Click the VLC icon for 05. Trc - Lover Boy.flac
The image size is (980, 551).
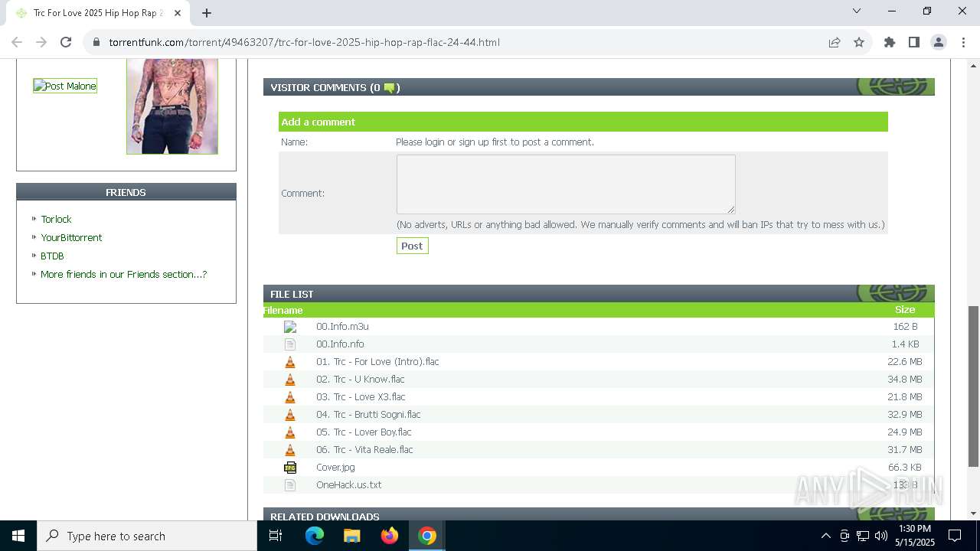pos(290,432)
